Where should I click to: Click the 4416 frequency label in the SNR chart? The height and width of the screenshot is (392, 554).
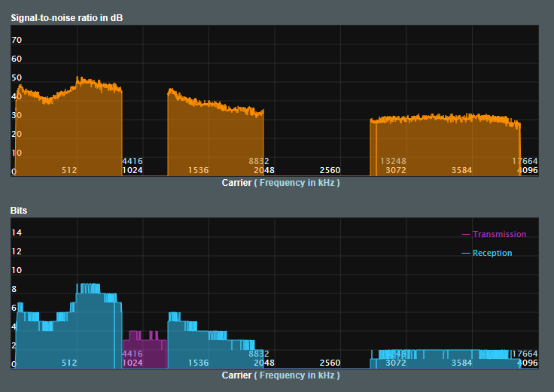(132, 161)
